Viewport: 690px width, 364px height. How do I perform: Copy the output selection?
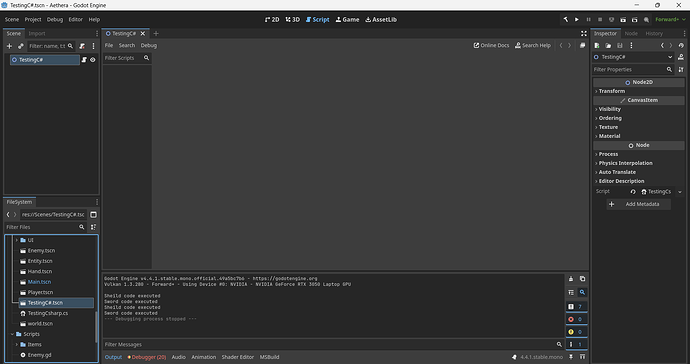[x=582, y=279]
